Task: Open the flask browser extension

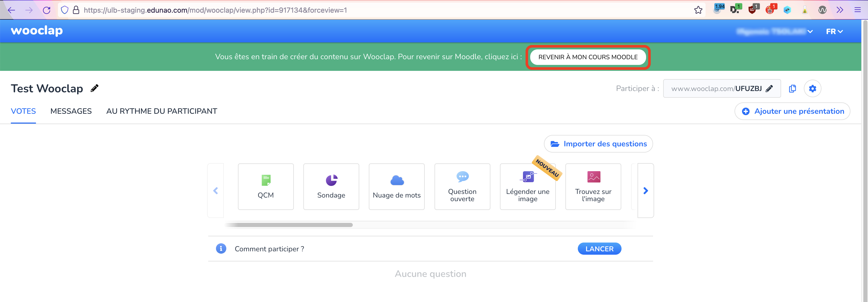Action: pyautogui.click(x=805, y=10)
